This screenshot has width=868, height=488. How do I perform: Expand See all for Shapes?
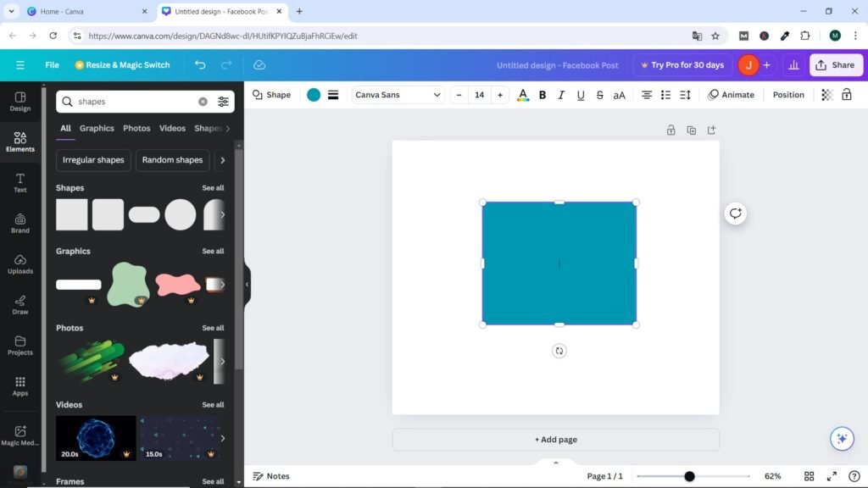[213, 188]
